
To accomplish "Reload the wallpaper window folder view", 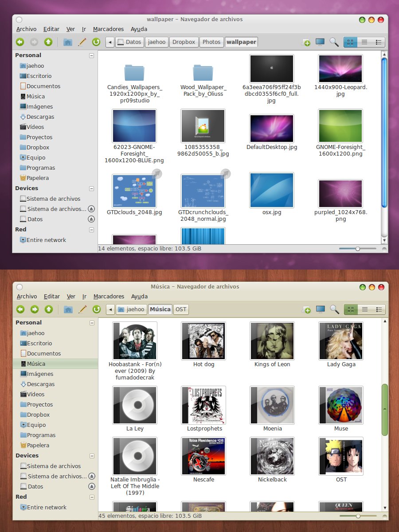I will (96, 42).
